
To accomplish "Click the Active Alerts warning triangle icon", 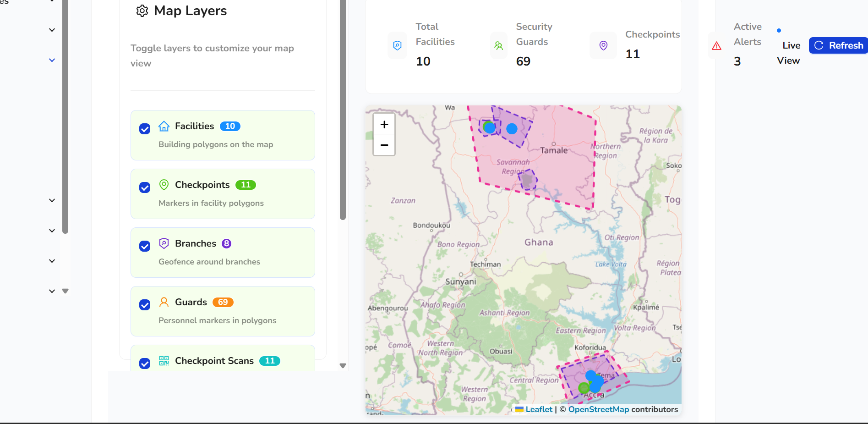I will [x=717, y=46].
